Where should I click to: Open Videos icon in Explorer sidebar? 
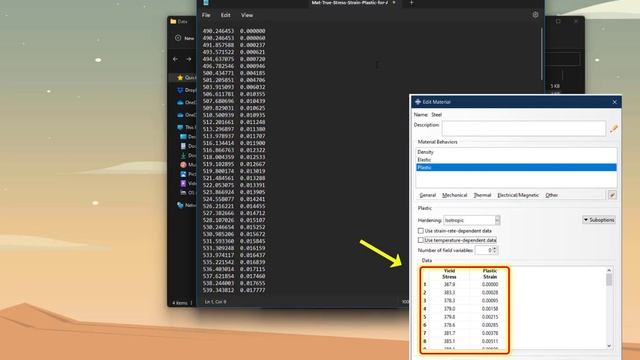click(183, 183)
